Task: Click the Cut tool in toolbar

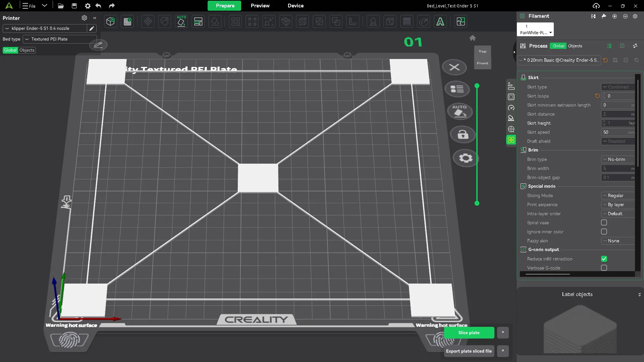Action: tap(319, 22)
